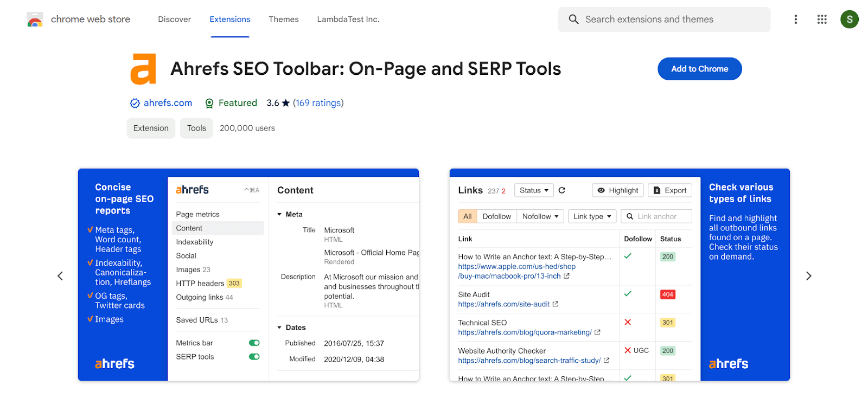Open the Themes tab
868x398 pixels.
coord(284,20)
